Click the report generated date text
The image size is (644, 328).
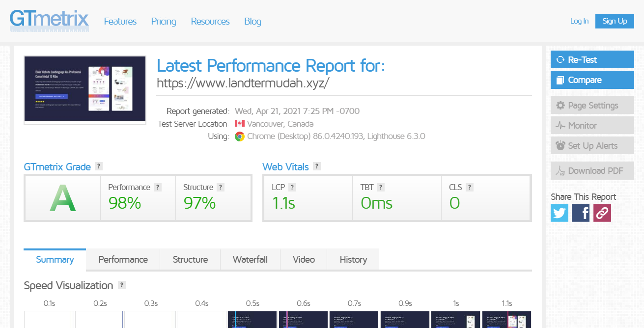pyautogui.click(x=297, y=111)
